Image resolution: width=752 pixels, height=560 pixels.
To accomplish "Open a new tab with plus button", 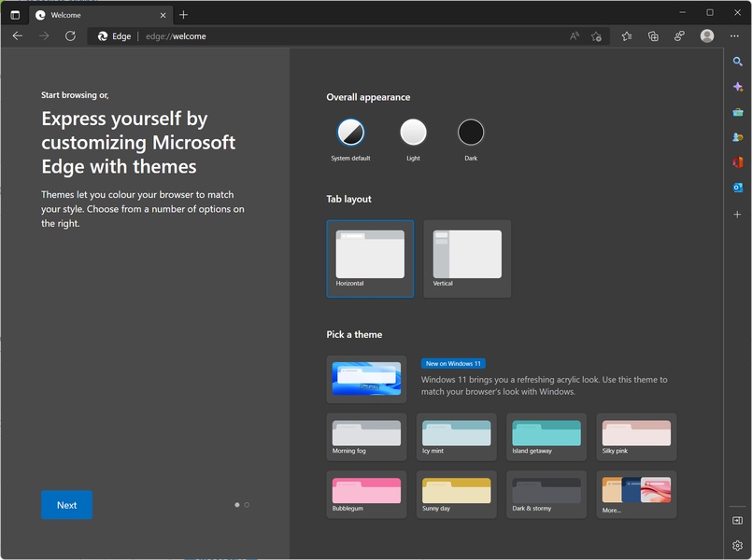I will [183, 15].
